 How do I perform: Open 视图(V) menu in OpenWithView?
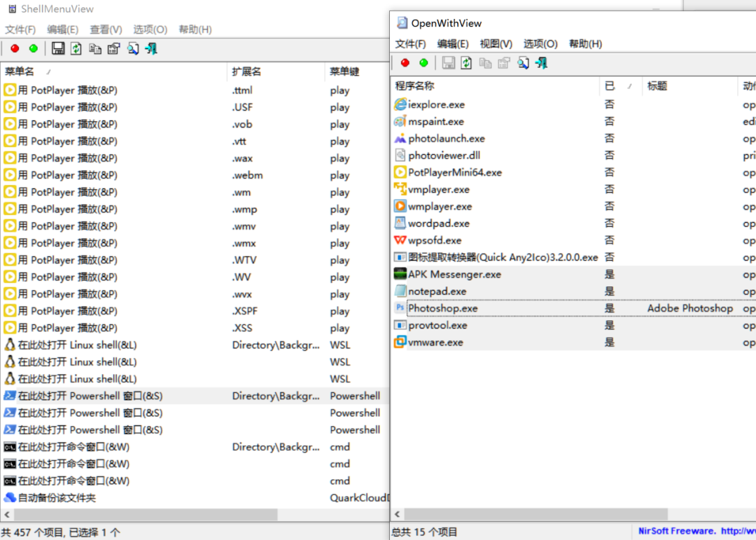tap(496, 43)
